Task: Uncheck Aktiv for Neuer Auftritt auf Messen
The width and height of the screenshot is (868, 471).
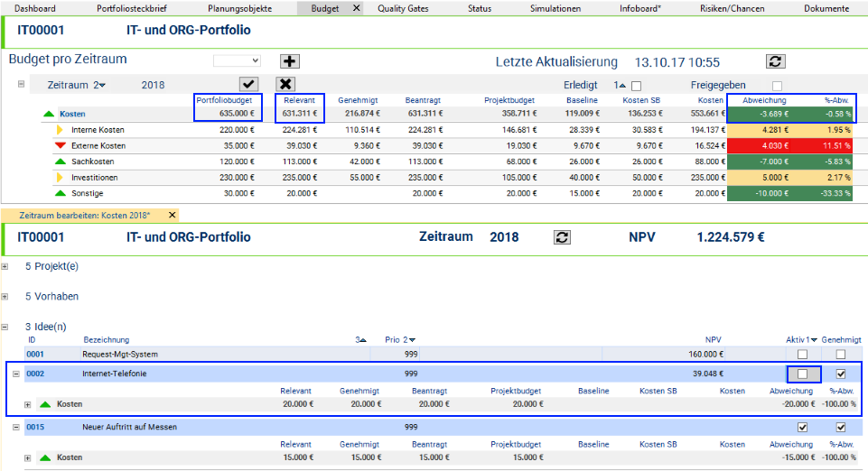Action: (802, 428)
